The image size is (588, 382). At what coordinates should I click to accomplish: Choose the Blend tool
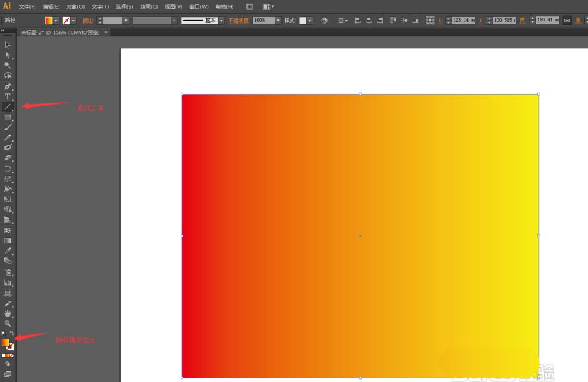[8, 261]
